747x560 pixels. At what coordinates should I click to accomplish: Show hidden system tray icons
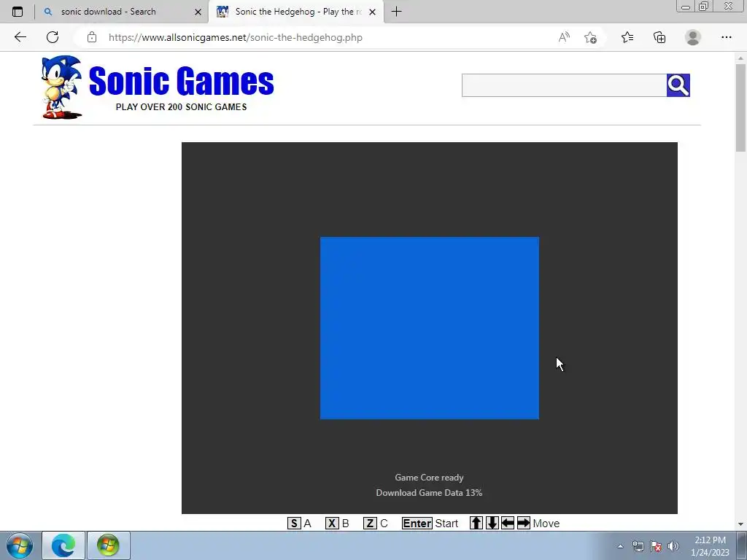coord(620,546)
